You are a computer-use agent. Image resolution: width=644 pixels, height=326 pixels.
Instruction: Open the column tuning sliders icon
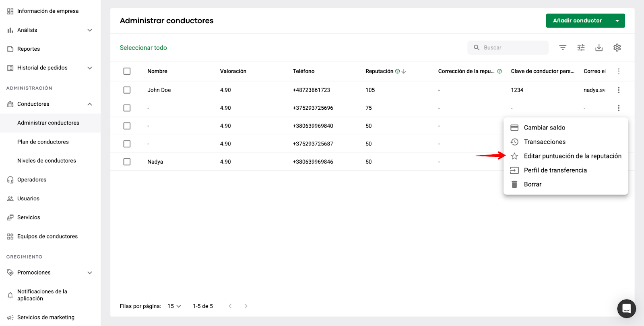(581, 47)
